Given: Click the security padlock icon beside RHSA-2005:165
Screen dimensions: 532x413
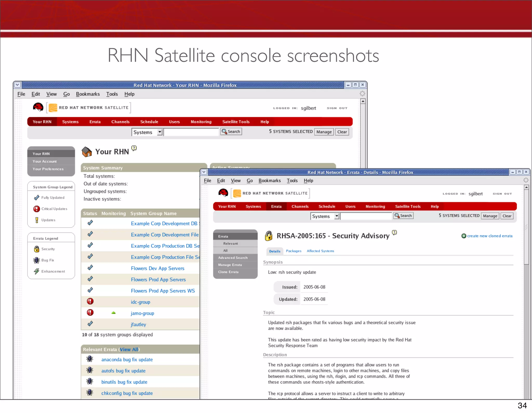Looking at the screenshot, I should pos(269,236).
